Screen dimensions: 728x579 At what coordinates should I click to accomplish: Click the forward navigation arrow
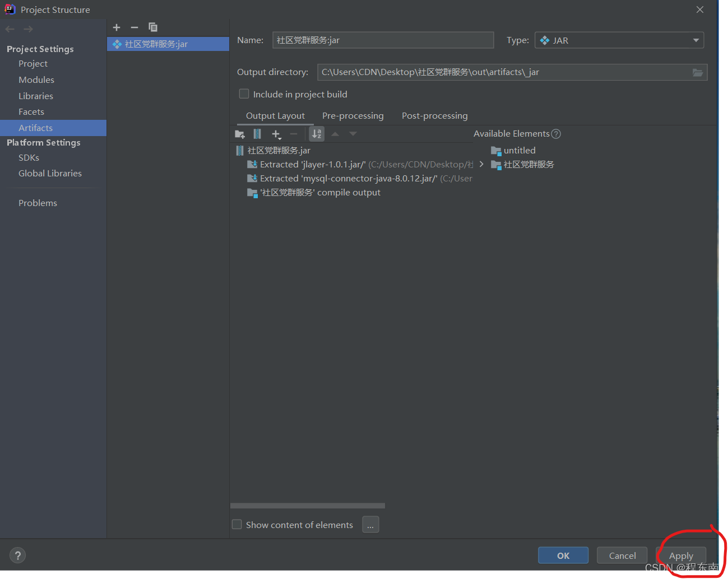coord(28,29)
